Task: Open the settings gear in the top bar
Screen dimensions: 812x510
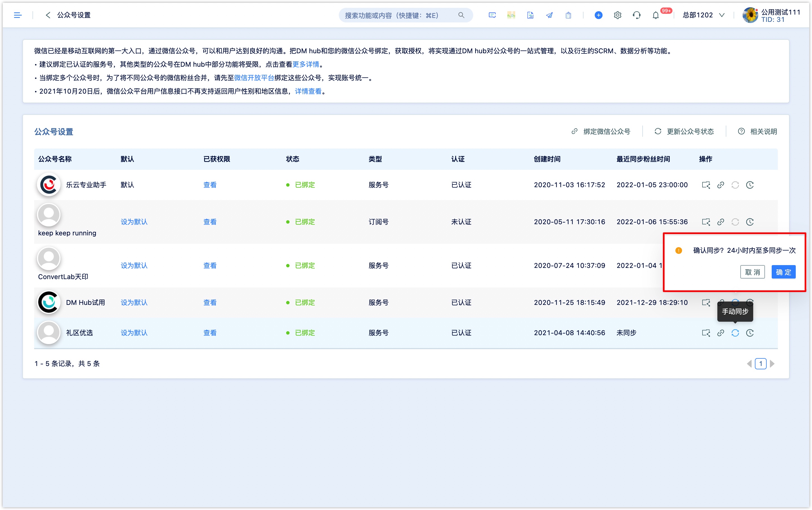Action: 617,15
